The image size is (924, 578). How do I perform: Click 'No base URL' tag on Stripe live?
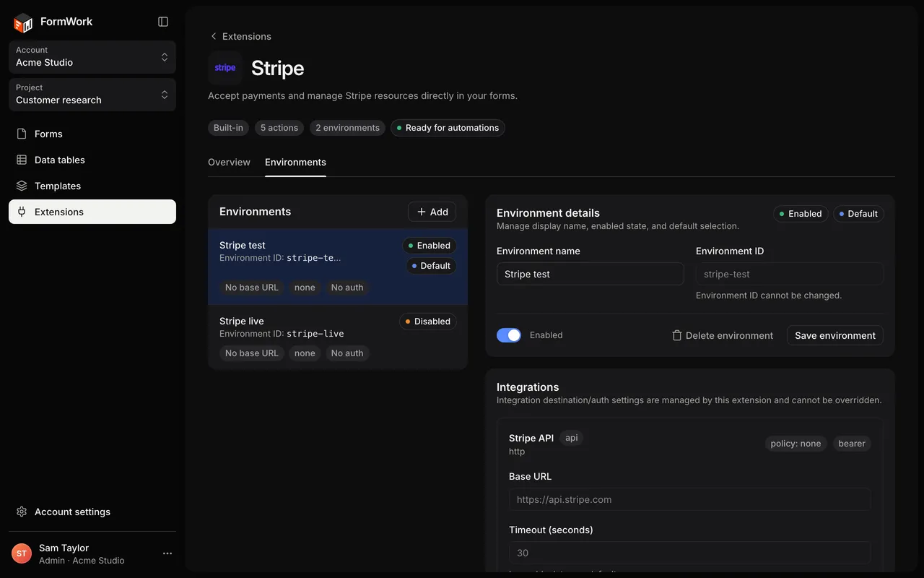pyautogui.click(x=251, y=353)
